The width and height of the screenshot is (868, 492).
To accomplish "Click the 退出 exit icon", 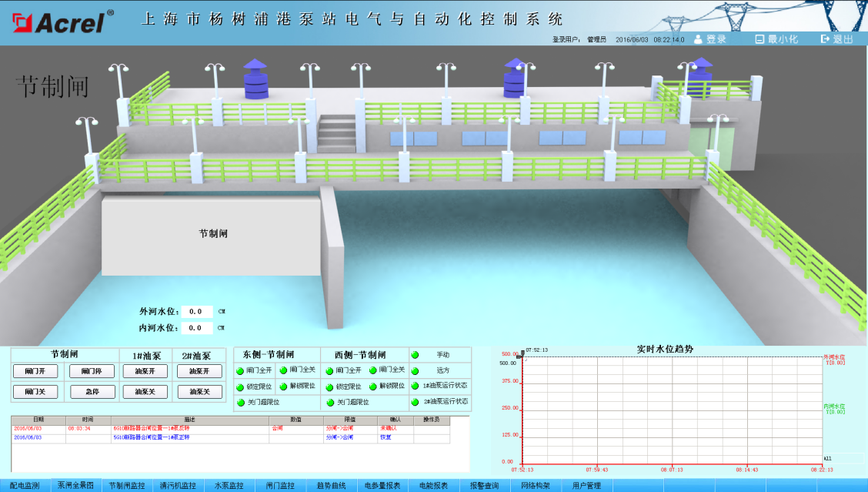I will [x=826, y=38].
